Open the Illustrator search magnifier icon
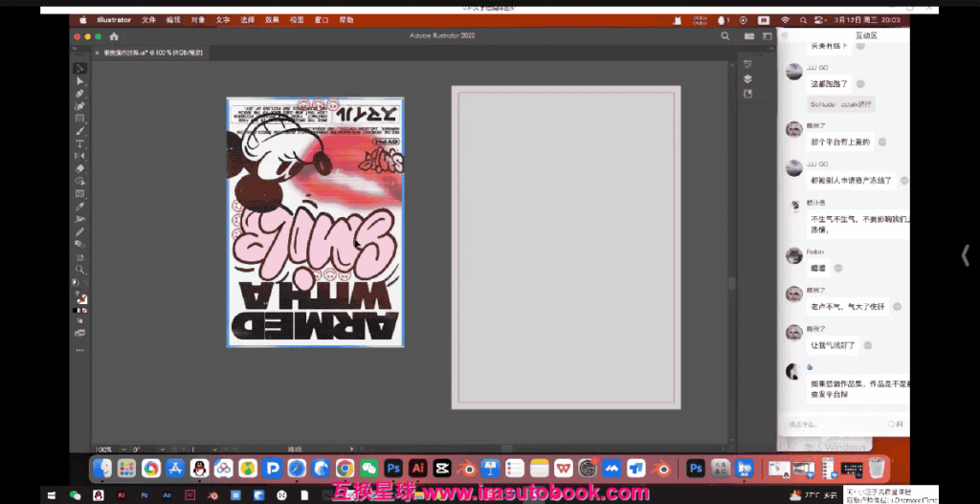Screen dimensions: 980x504 [725, 36]
